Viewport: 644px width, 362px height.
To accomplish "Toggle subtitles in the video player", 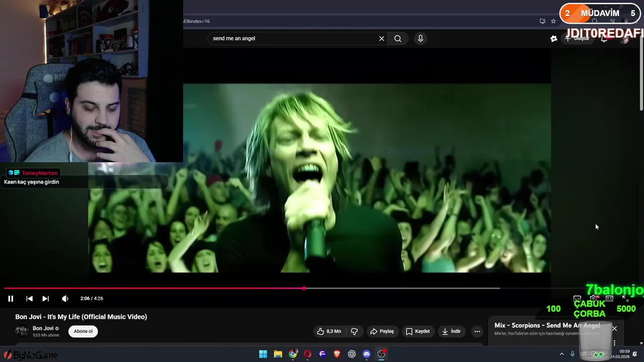I will tap(577, 299).
